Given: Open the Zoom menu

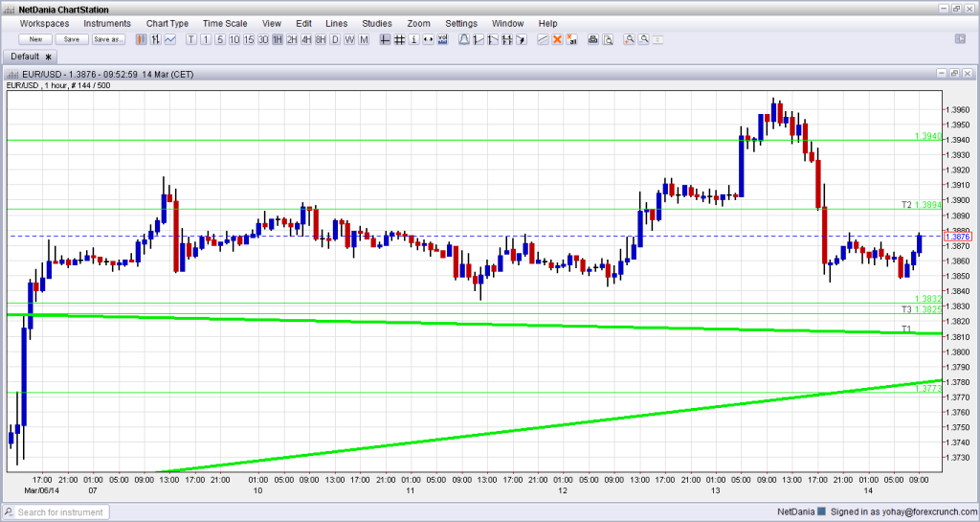Looking at the screenshot, I should (x=419, y=23).
